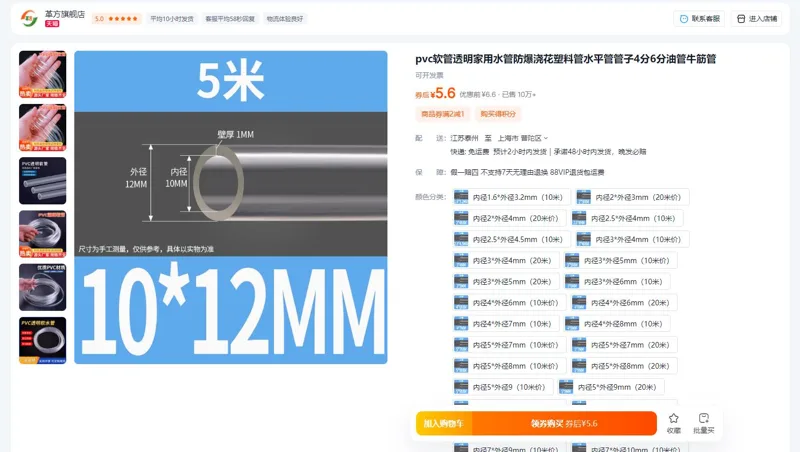800x452 pixels.
Task: Click the red 天猫 badge
Action: coord(52,23)
